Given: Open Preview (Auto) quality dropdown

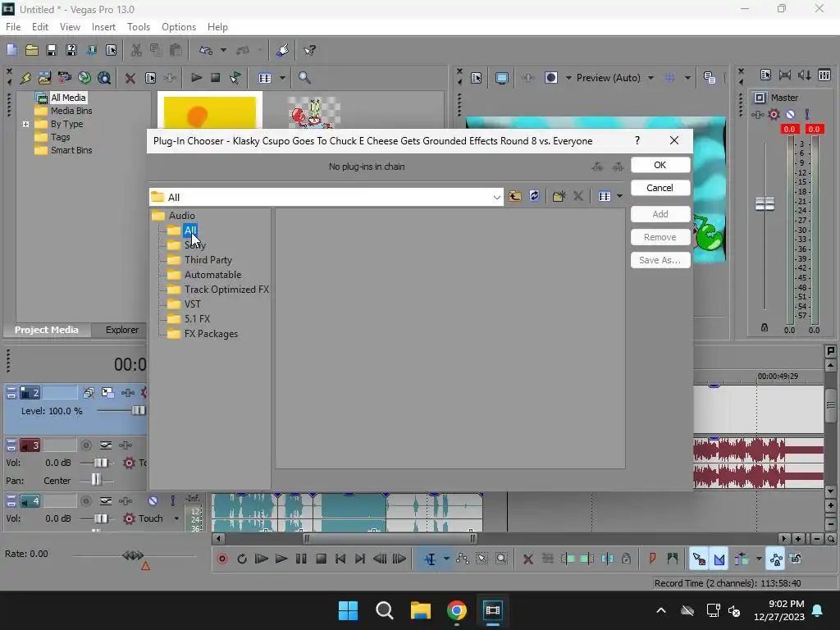Looking at the screenshot, I should pyautogui.click(x=651, y=78).
